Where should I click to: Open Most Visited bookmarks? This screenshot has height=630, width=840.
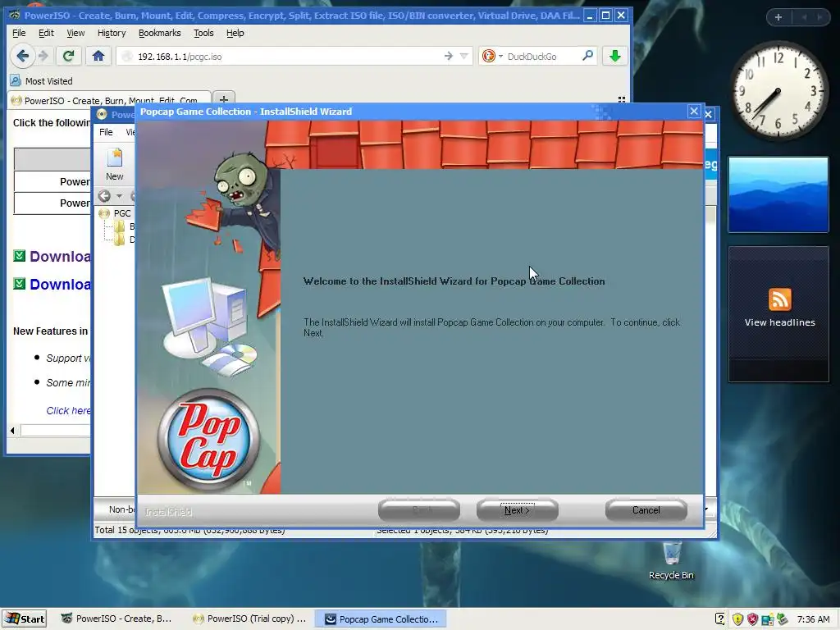41,81
